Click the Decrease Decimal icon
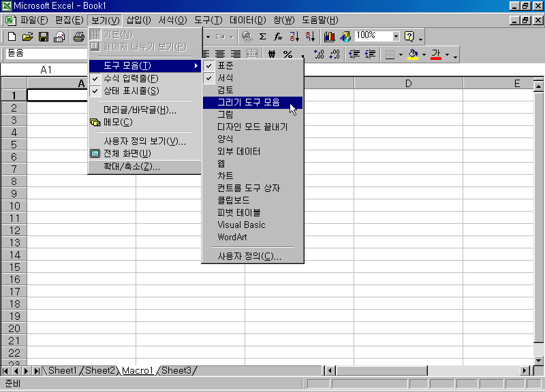The height and width of the screenshot is (392, 545). pyautogui.click(x=334, y=54)
